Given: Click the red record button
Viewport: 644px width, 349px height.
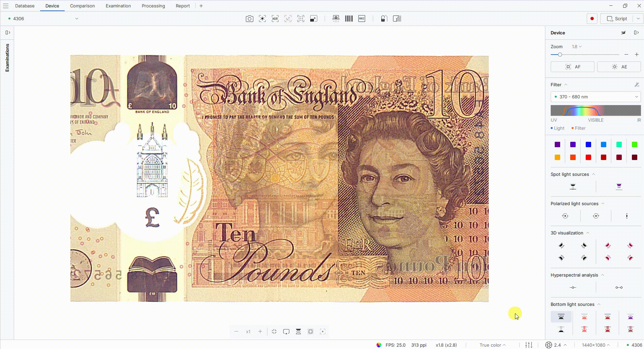Looking at the screenshot, I should (592, 19).
